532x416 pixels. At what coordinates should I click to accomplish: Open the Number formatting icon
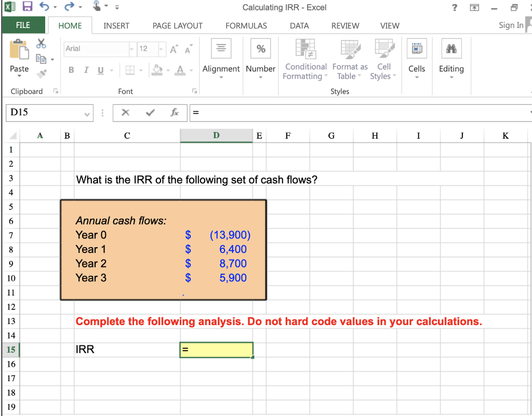click(260, 48)
